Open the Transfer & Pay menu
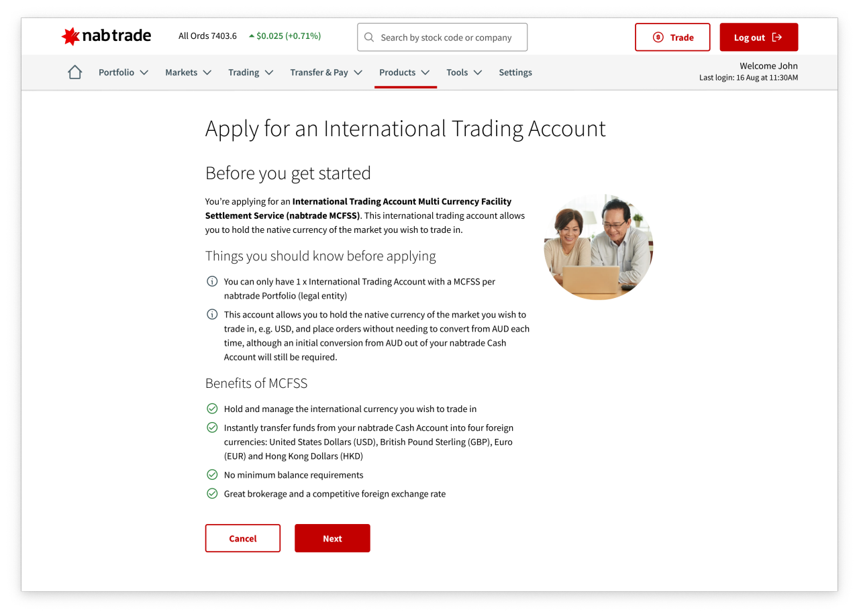 (x=326, y=72)
